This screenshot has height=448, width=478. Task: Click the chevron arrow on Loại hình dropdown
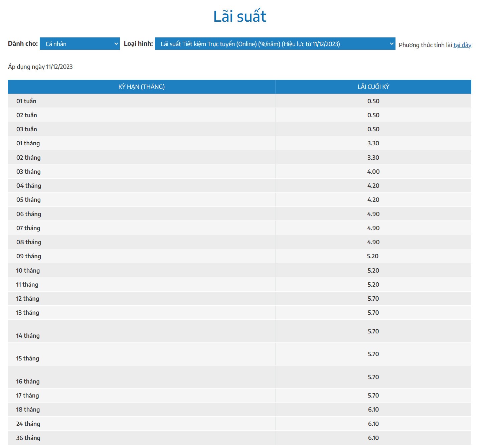(x=391, y=44)
